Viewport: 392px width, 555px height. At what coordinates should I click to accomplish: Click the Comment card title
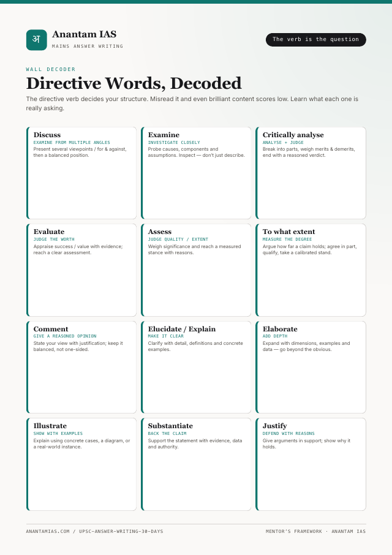pos(51,329)
